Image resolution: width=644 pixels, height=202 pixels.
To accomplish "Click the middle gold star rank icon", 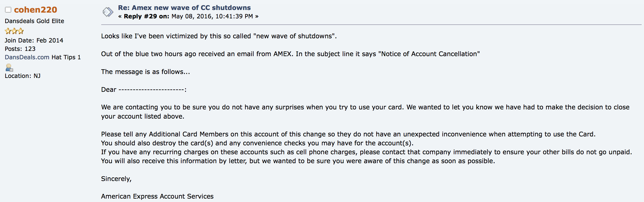I will coord(14,31).
